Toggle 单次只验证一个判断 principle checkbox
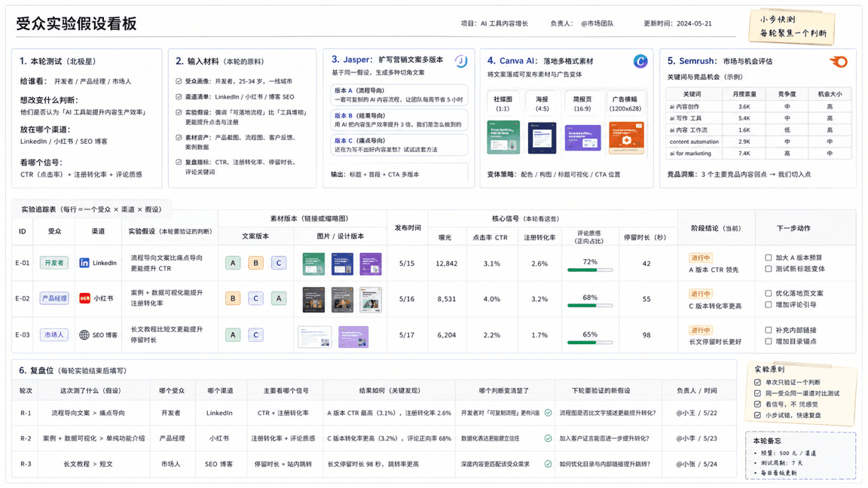 (x=758, y=383)
